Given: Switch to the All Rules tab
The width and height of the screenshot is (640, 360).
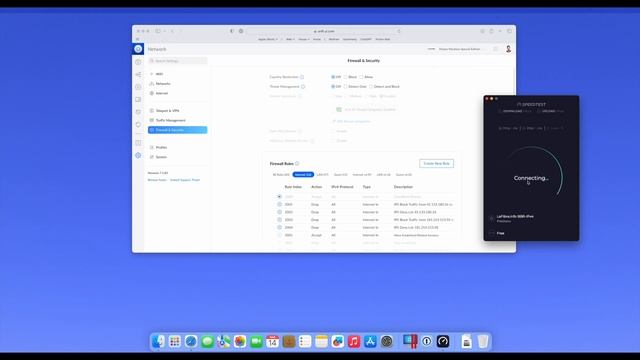Looking at the screenshot, I should click(x=281, y=175).
